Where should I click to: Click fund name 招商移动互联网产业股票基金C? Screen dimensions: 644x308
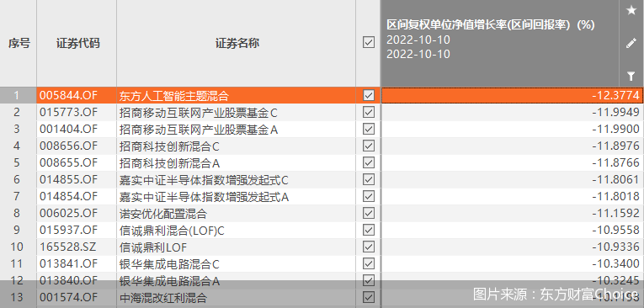(x=199, y=113)
